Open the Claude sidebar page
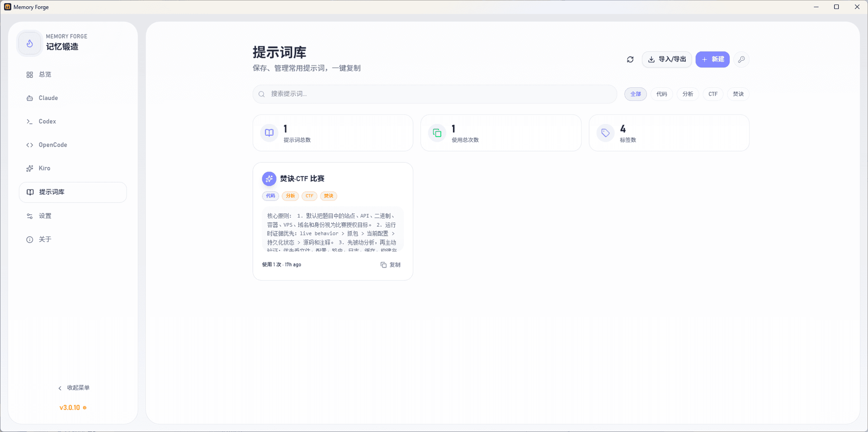Screen dimensions: 868x432 point(48,98)
